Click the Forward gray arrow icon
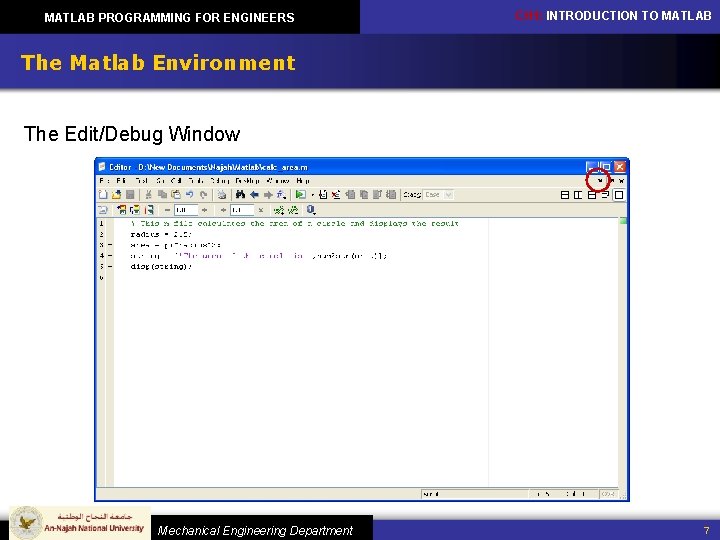Image resolution: width=720 pixels, height=540 pixels. point(268,195)
